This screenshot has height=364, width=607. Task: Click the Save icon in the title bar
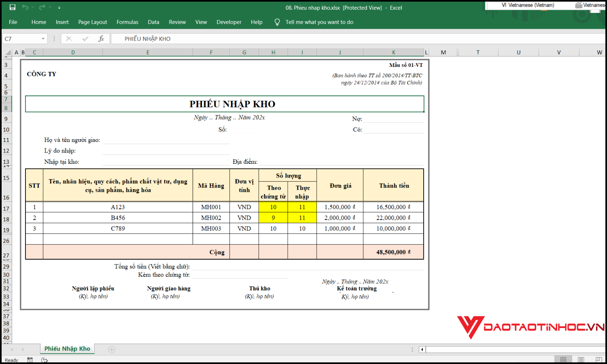coord(13,7)
